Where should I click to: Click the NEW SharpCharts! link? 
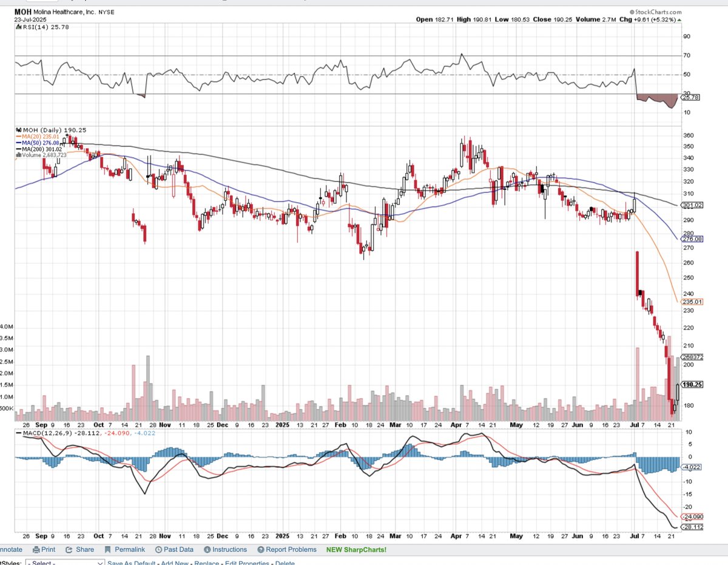(356, 549)
